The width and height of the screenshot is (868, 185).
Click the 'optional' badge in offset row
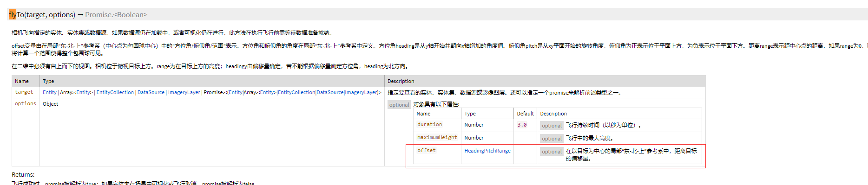click(x=552, y=152)
